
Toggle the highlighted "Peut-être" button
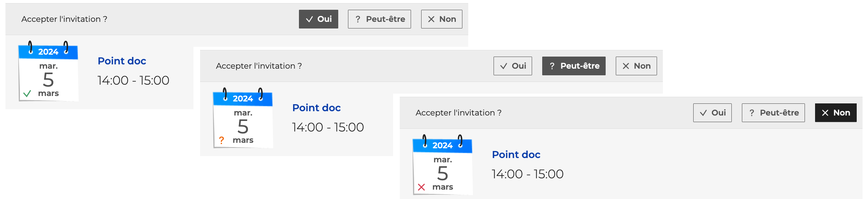[x=574, y=66]
